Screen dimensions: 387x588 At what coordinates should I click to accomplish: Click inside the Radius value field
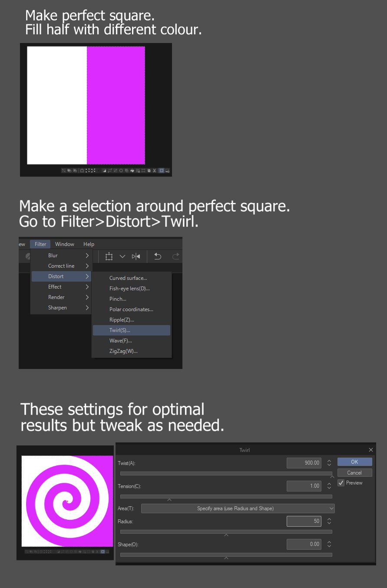(304, 521)
